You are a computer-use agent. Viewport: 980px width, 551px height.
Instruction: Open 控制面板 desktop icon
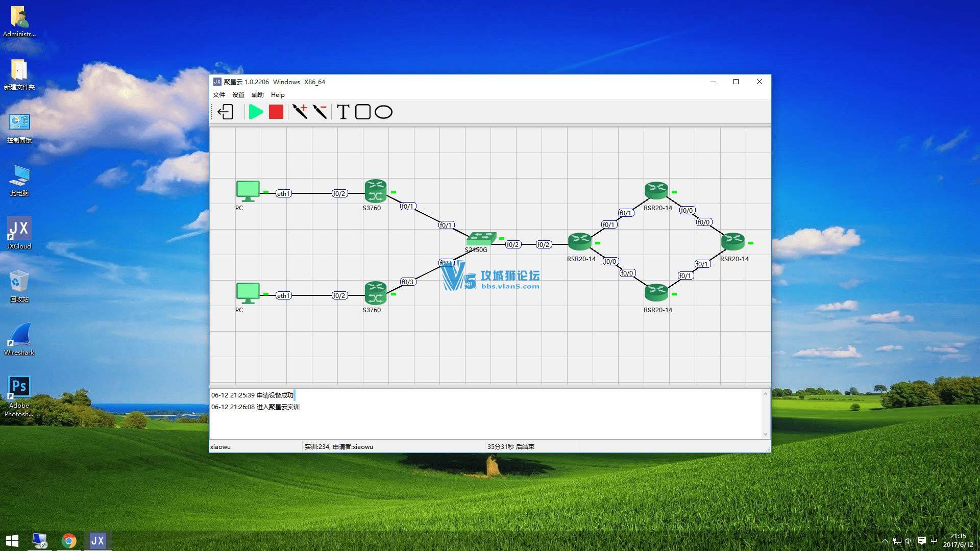pyautogui.click(x=19, y=128)
